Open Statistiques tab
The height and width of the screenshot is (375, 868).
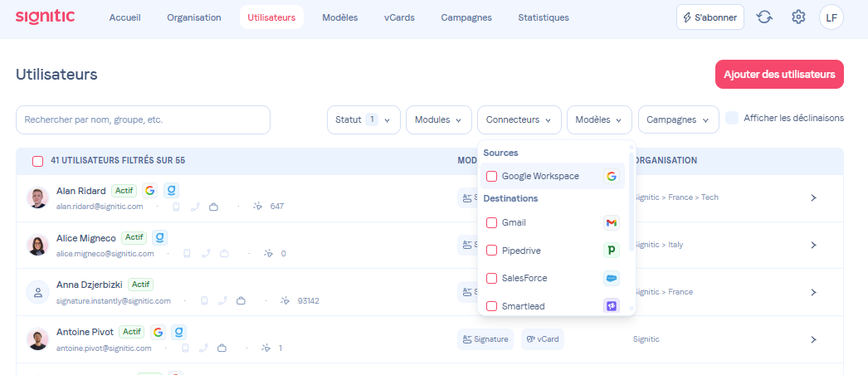(x=544, y=17)
